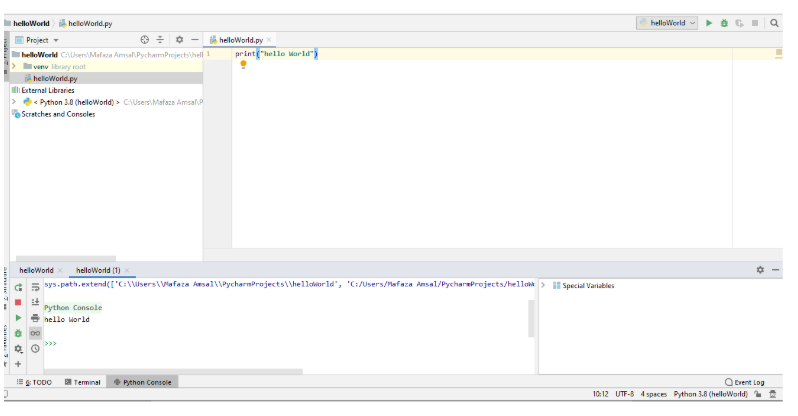The image size is (798, 416).
Task: Click the 10:12 line:column indicator
Action: tap(601, 394)
